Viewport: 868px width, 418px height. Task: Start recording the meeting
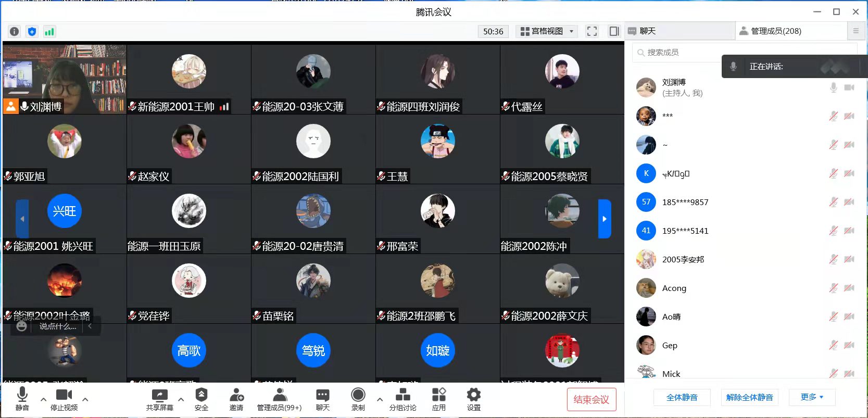click(358, 399)
